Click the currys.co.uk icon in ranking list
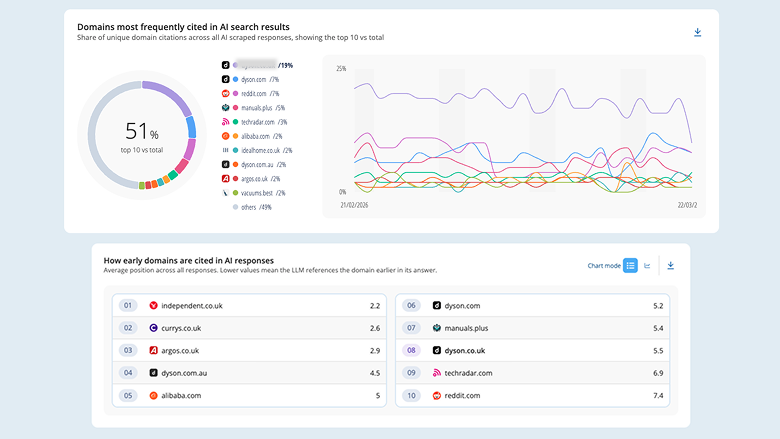The image size is (780, 439). click(153, 328)
